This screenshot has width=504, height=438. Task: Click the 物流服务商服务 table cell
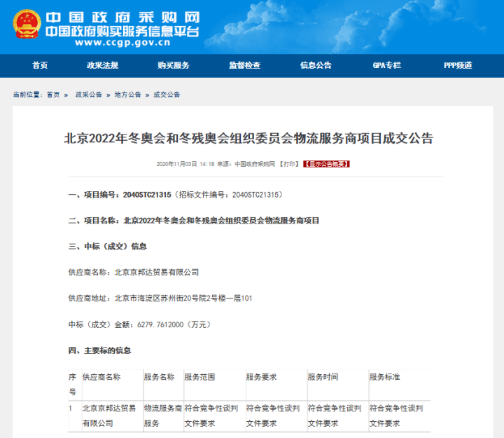click(163, 416)
